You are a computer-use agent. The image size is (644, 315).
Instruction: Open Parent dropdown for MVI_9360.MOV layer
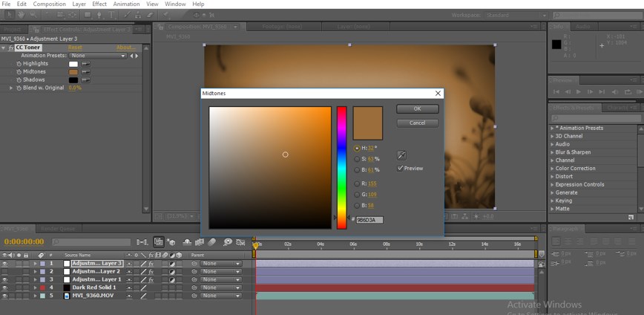pyautogui.click(x=220, y=296)
